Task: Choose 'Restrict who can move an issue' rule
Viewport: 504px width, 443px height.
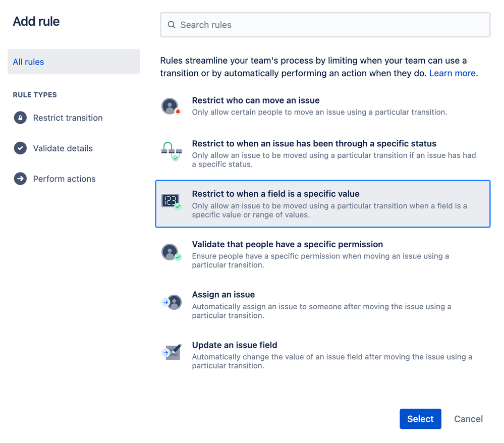Action: point(323,106)
